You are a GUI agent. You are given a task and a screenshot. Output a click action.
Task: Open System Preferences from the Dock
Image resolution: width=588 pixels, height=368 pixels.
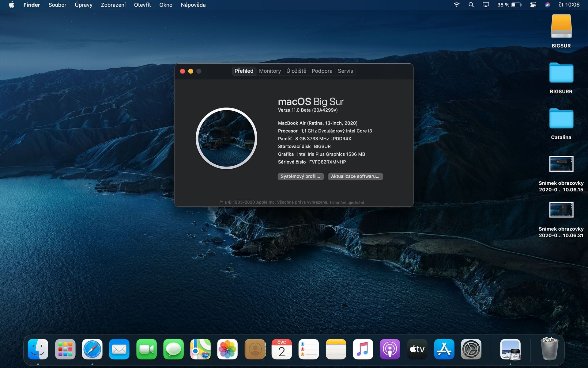471,349
